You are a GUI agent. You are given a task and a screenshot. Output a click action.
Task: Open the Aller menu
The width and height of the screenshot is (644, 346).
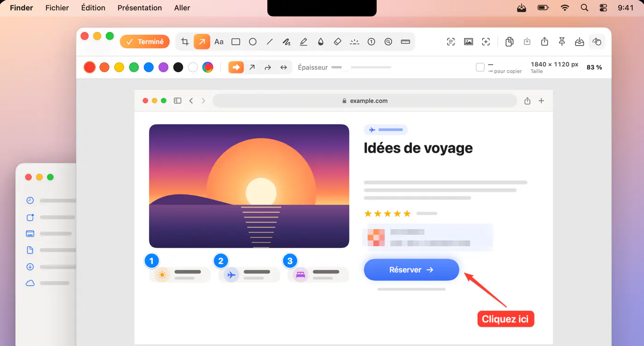[182, 8]
